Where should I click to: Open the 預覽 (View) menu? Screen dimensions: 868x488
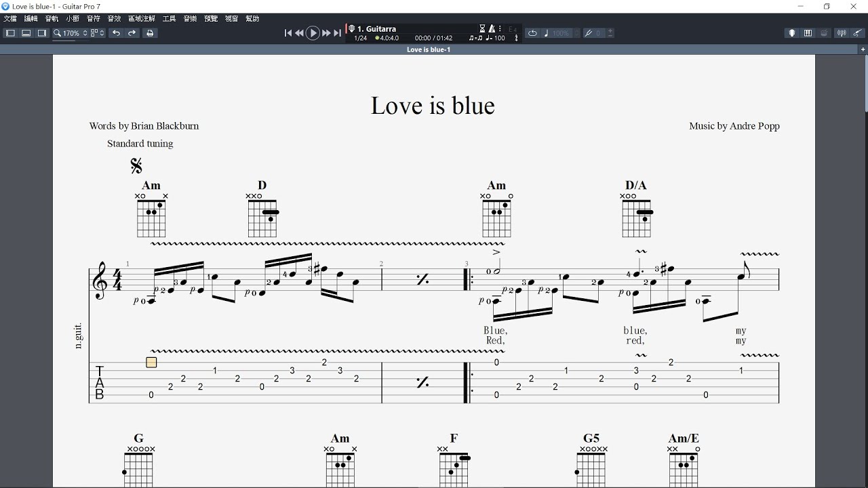[211, 19]
